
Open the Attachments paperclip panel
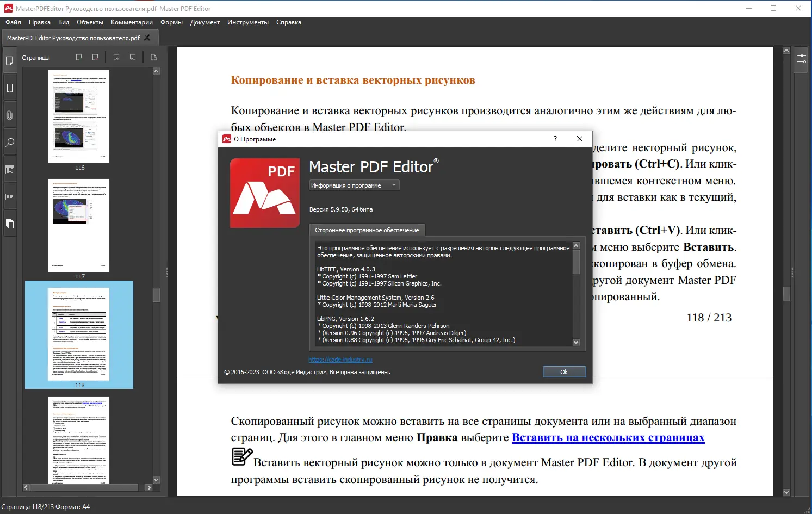coord(9,115)
